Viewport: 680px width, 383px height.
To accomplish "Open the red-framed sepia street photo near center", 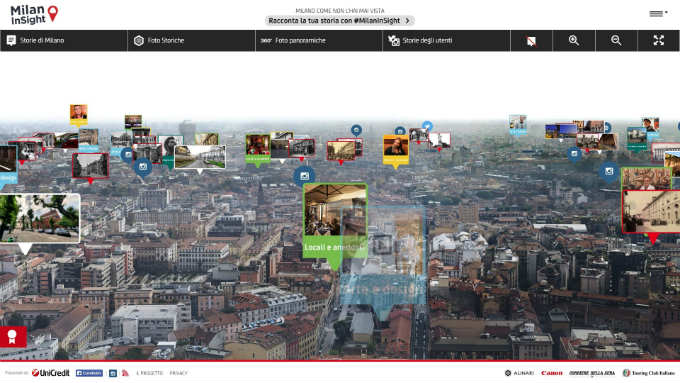I will click(340, 151).
